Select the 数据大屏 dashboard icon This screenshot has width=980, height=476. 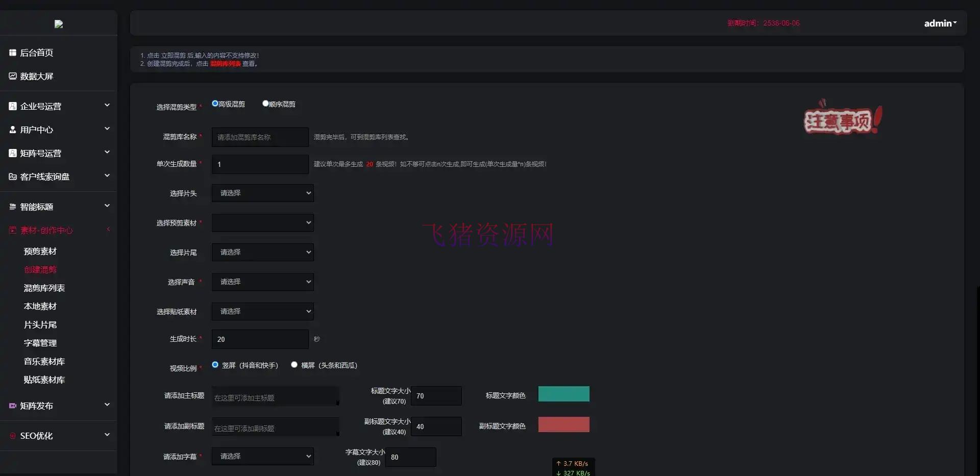coord(12,76)
